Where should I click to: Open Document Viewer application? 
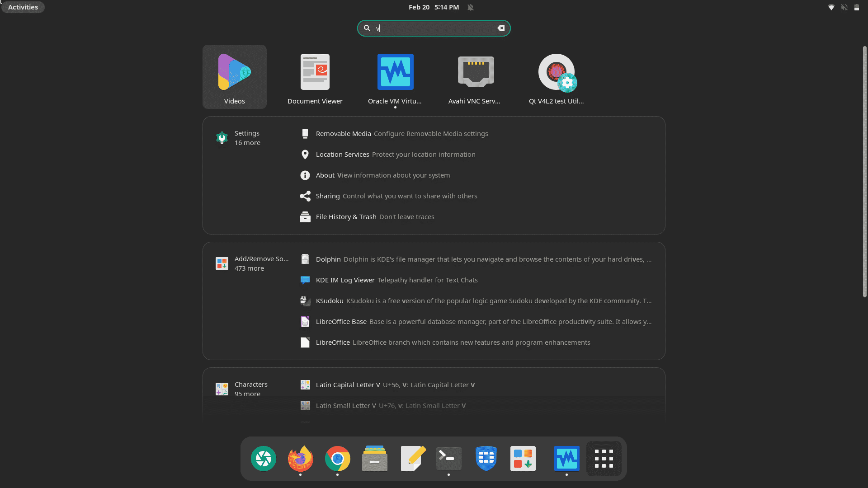click(315, 77)
